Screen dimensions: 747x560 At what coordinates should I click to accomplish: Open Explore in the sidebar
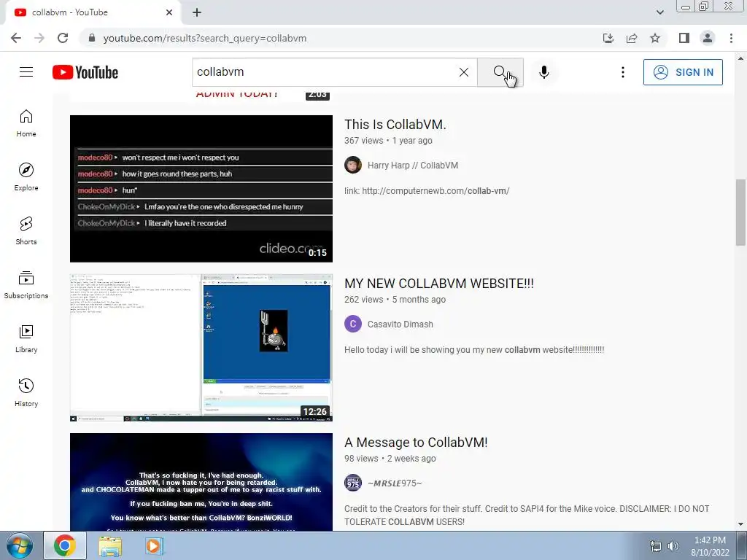pos(26,177)
